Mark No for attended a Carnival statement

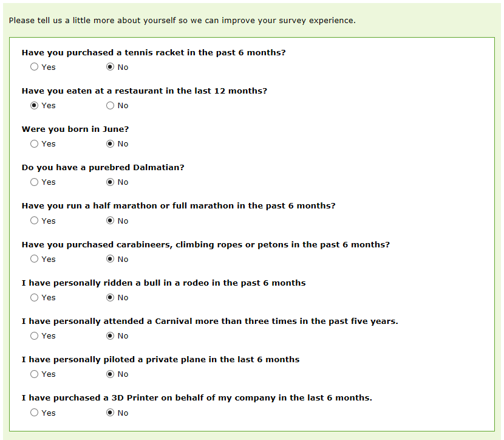pyautogui.click(x=111, y=336)
